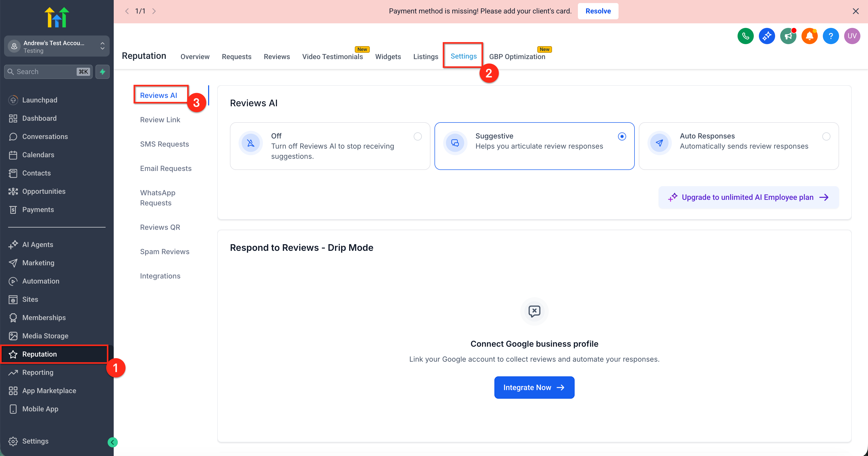Image resolution: width=868 pixels, height=456 pixels.
Task: Collapse the sidebar with green chevron
Action: 112,442
